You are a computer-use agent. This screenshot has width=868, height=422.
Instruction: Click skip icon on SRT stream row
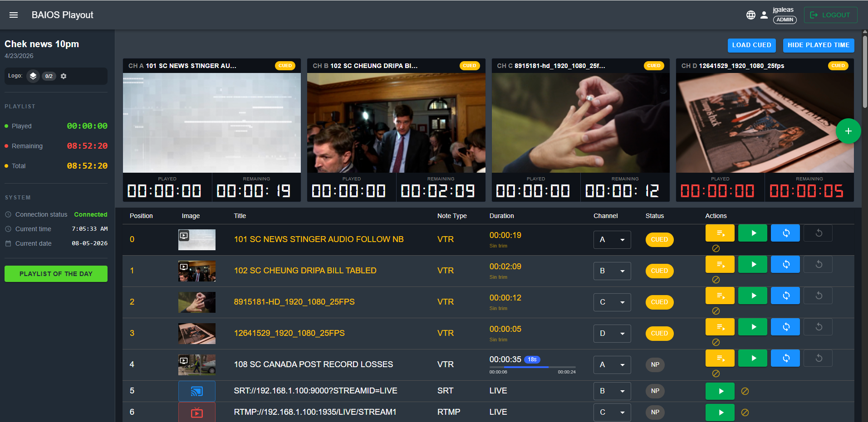[x=745, y=391]
